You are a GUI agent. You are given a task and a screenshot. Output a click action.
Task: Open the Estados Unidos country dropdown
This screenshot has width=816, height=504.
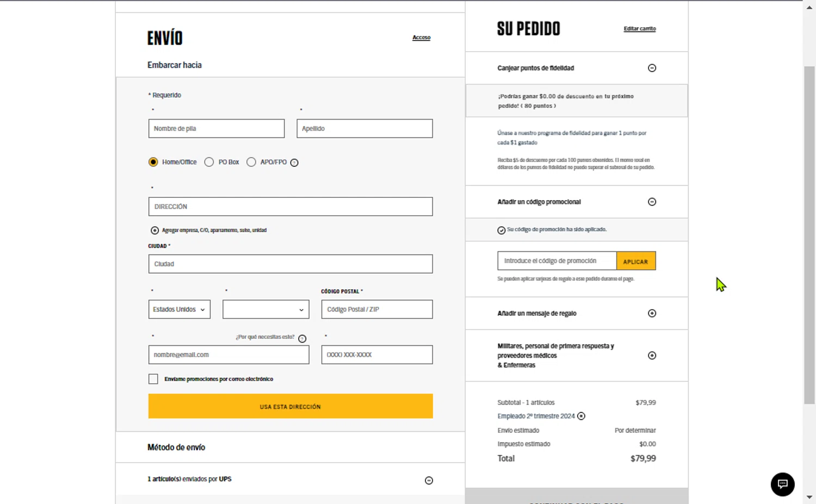click(x=180, y=309)
